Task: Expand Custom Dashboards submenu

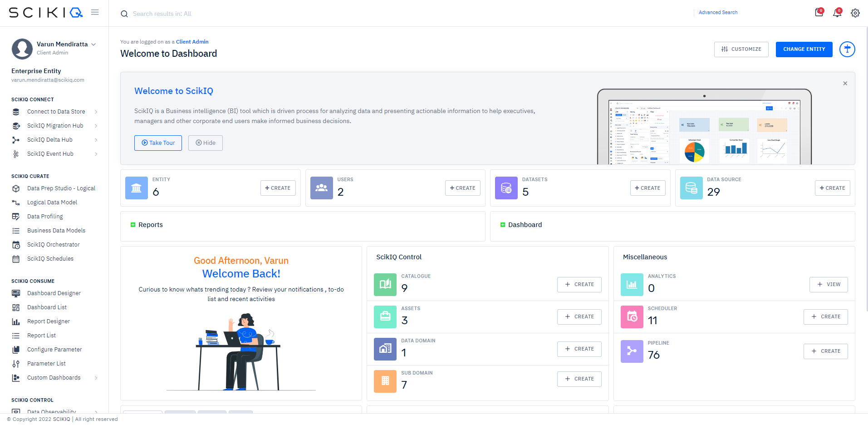Action: tap(96, 378)
